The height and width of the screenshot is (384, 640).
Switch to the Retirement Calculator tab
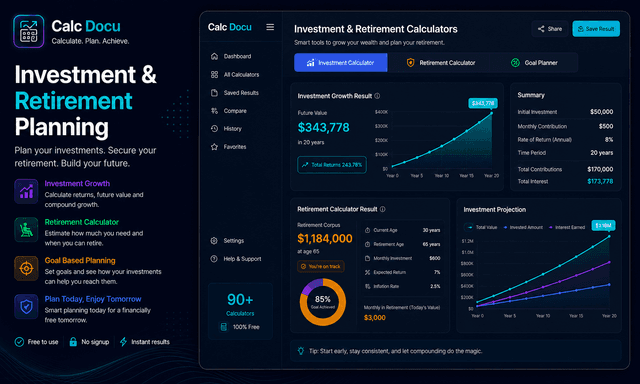[441, 62]
